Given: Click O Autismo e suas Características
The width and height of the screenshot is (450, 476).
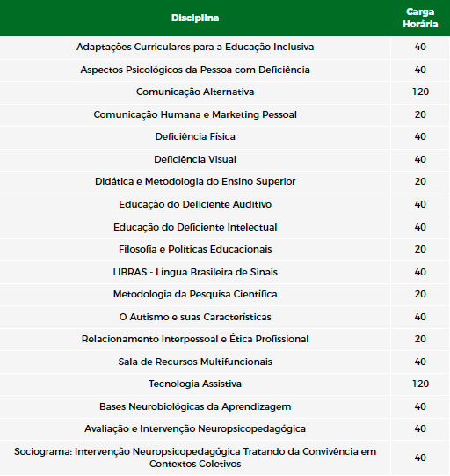Looking at the screenshot, I should tap(195, 317).
